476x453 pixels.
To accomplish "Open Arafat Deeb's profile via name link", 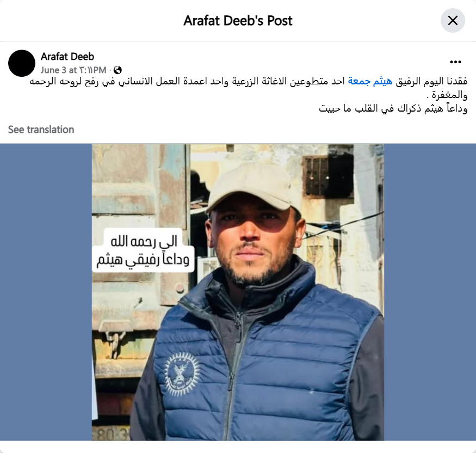I will (x=67, y=57).
